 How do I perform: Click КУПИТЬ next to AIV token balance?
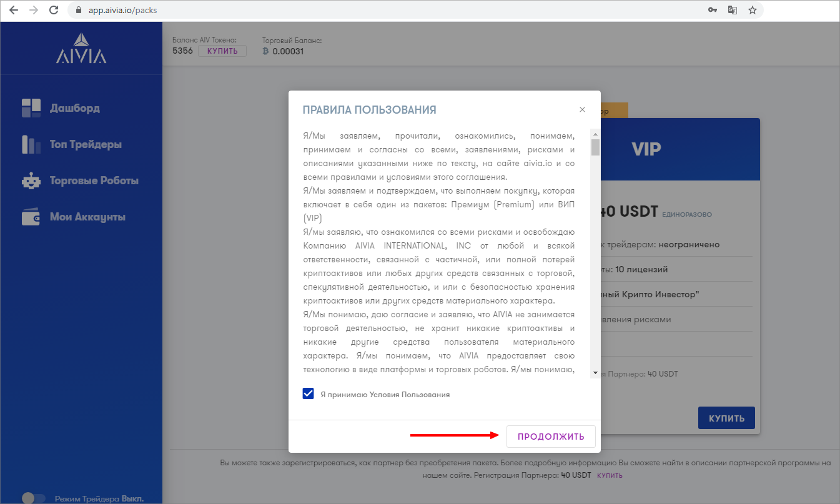tap(222, 51)
